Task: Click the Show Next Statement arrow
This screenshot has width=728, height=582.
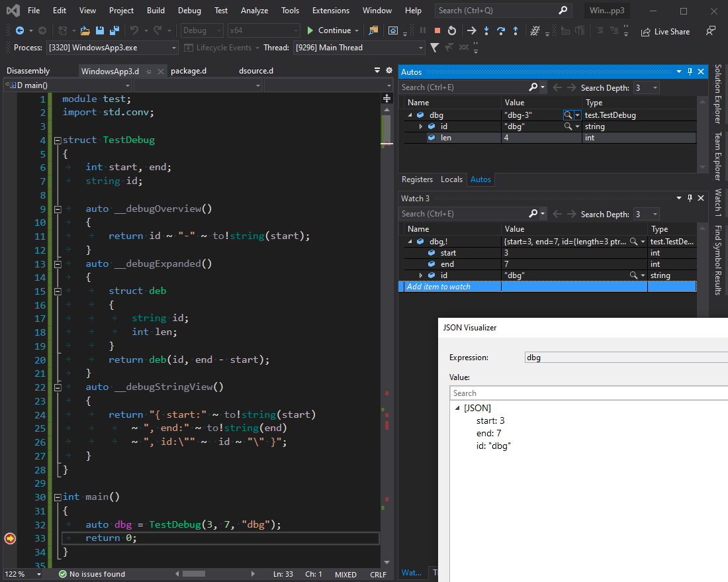Action: 472,30
